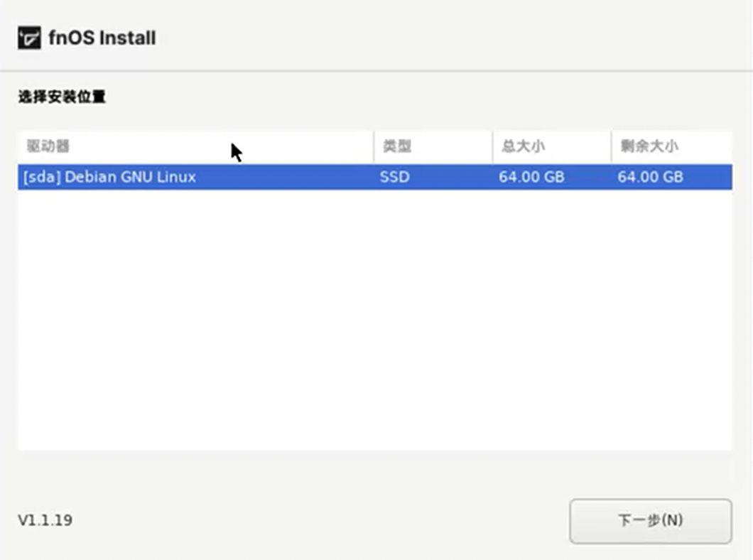
Task: Click the 剩余大小 column header
Action: pyautogui.click(x=672, y=146)
